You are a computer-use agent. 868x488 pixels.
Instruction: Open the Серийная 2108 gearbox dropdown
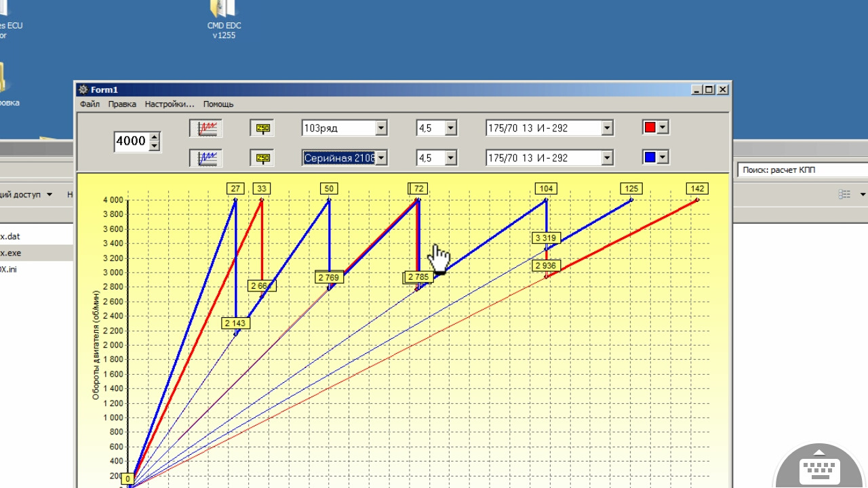click(x=381, y=158)
